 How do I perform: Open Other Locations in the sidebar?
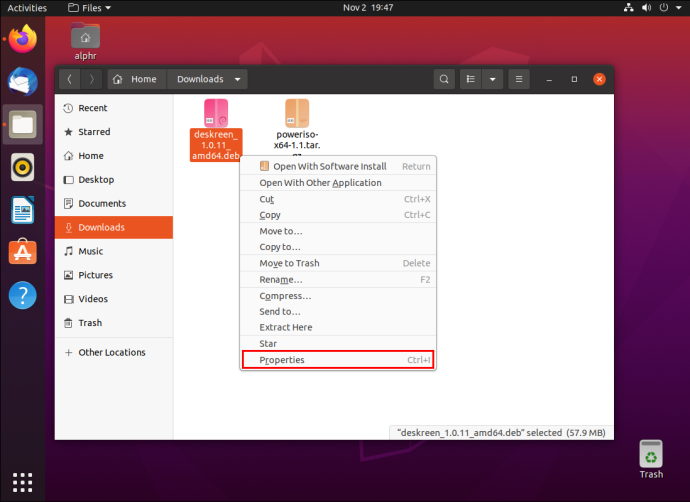coord(114,352)
